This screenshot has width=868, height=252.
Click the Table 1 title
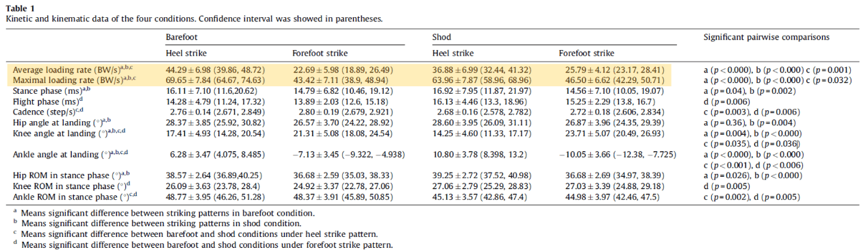tap(20, 8)
